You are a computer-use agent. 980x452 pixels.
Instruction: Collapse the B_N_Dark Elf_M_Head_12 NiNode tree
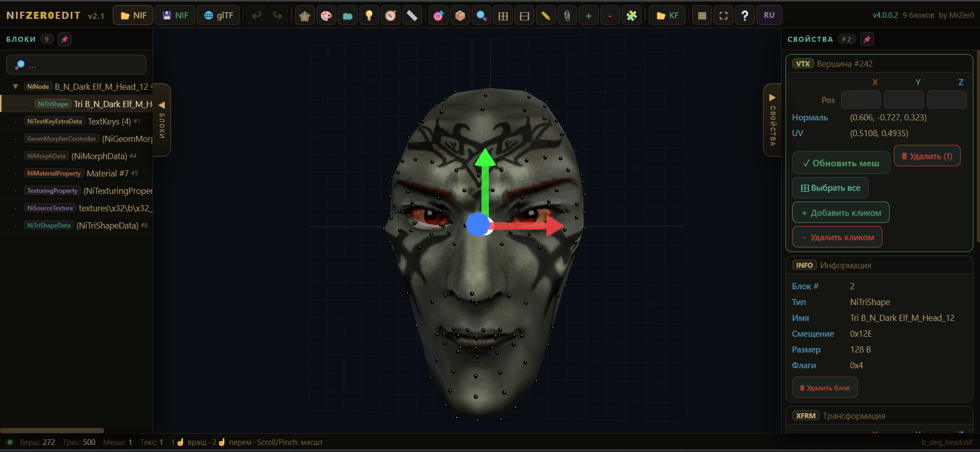[x=15, y=87]
